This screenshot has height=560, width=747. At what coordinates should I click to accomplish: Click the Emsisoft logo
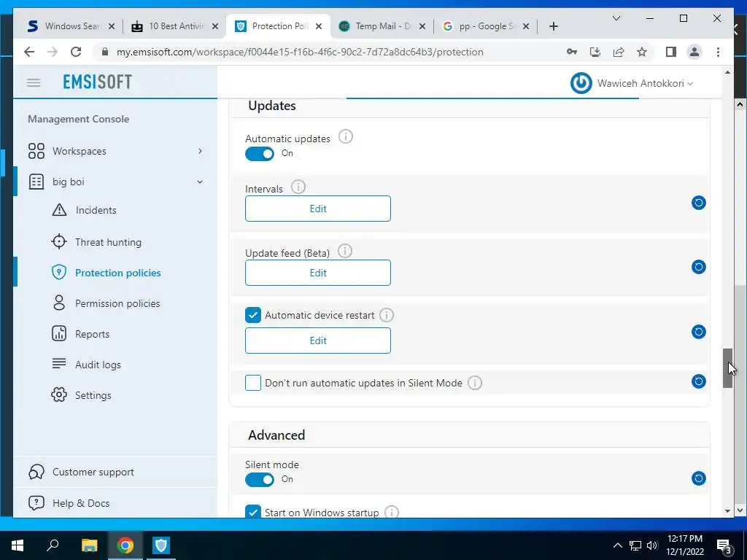tap(97, 82)
